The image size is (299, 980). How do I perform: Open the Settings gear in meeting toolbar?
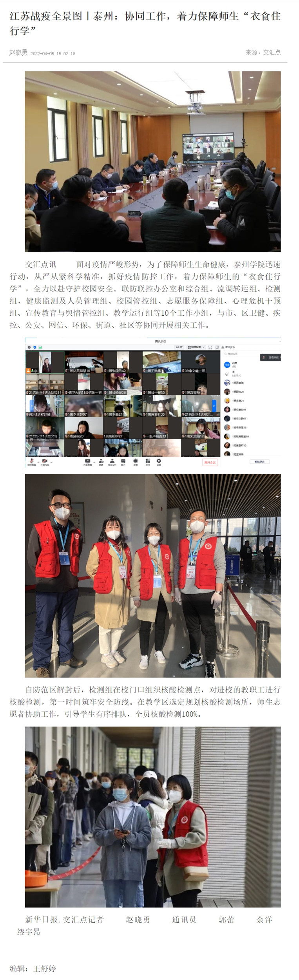click(159, 462)
